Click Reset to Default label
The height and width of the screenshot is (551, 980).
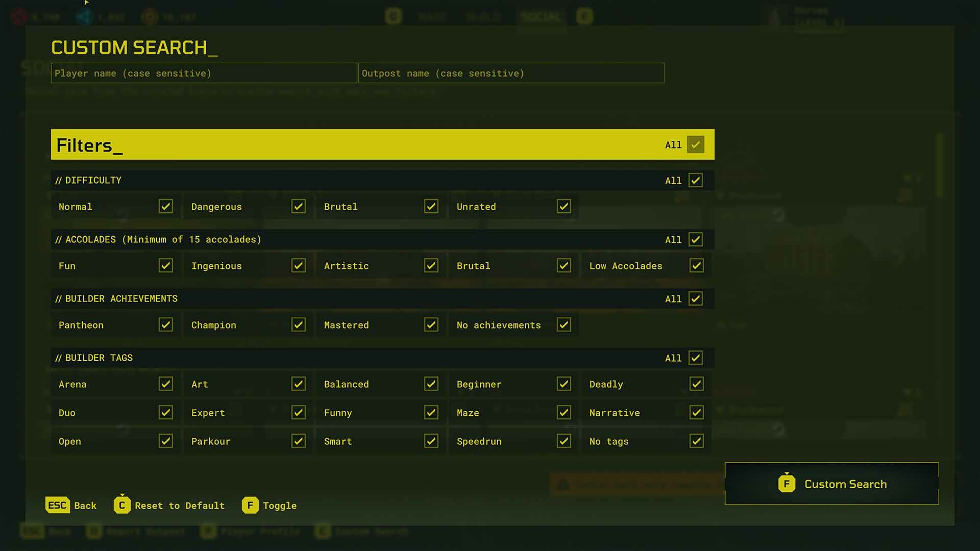point(180,506)
